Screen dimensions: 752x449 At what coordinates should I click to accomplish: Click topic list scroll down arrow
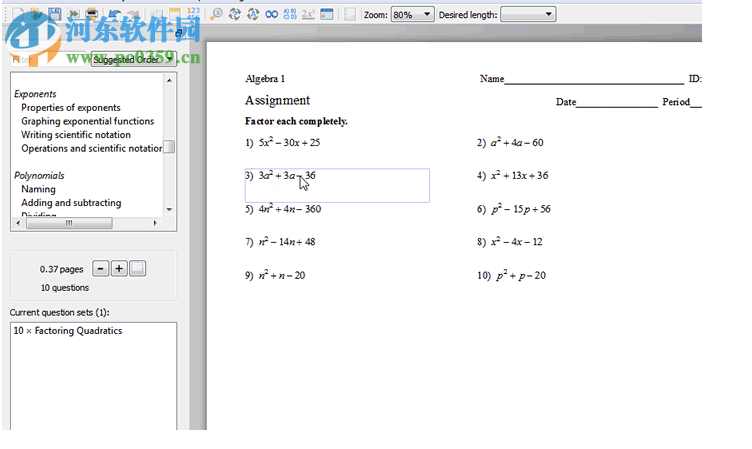pyautogui.click(x=169, y=210)
